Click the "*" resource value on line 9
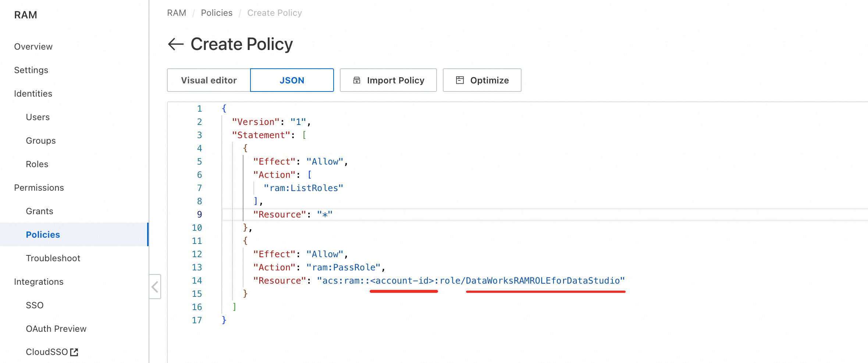The height and width of the screenshot is (363, 868). 325,215
